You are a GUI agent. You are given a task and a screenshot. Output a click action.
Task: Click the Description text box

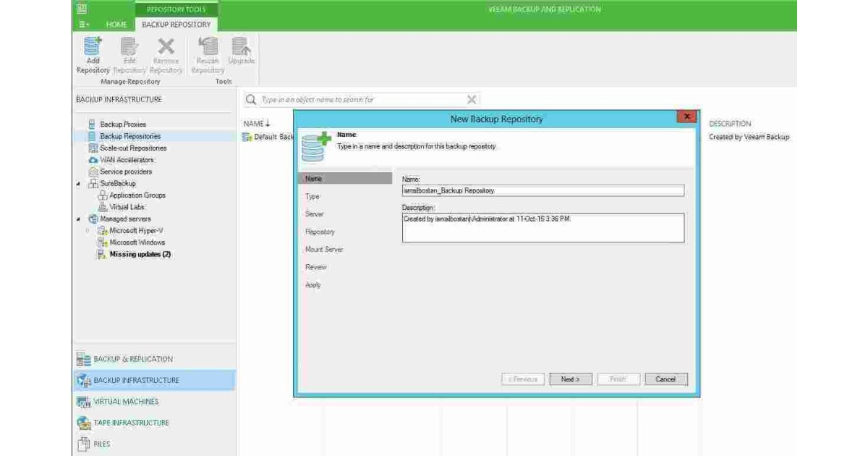pyautogui.click(x=542, y=227)
